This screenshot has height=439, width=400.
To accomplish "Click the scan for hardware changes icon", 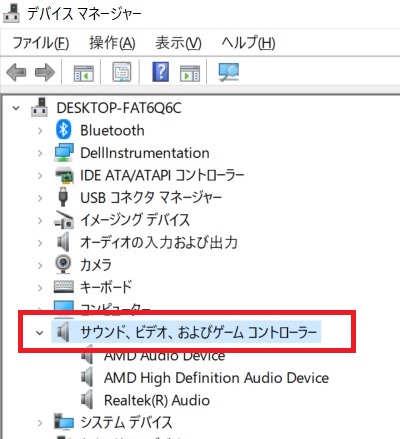I will tap(229, 72).
